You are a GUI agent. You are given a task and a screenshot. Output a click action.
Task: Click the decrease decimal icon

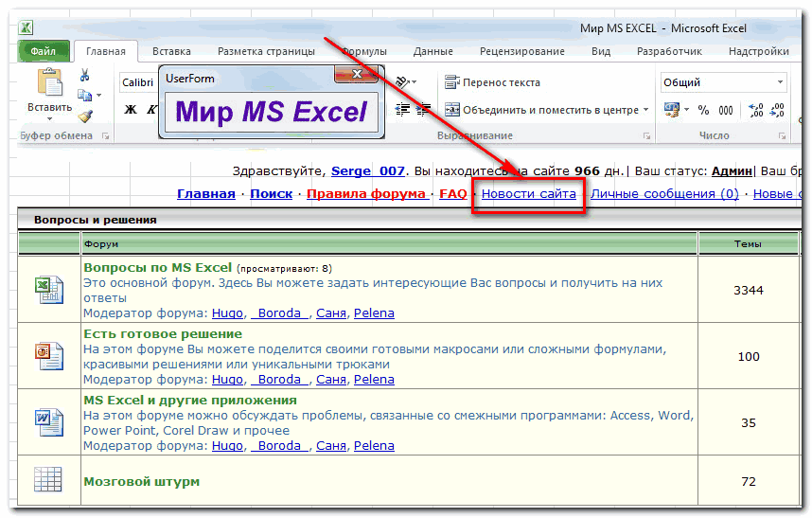[x=777, y=110]
